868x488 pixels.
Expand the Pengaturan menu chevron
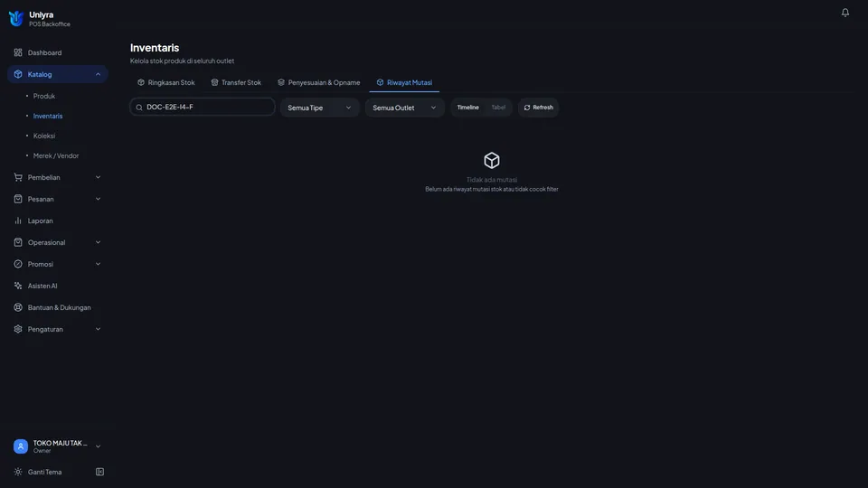98,329
